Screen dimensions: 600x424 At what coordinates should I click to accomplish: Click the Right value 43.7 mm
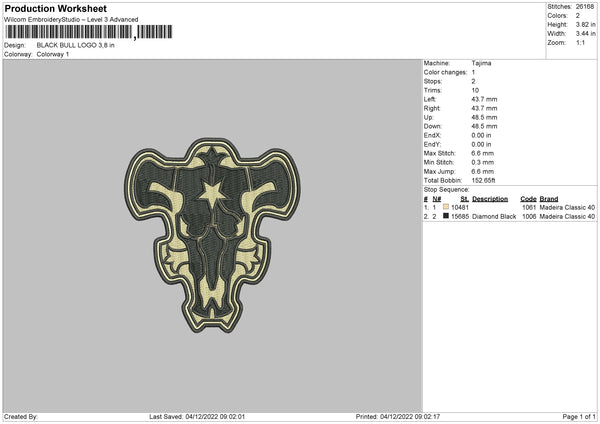click(484, 108)
